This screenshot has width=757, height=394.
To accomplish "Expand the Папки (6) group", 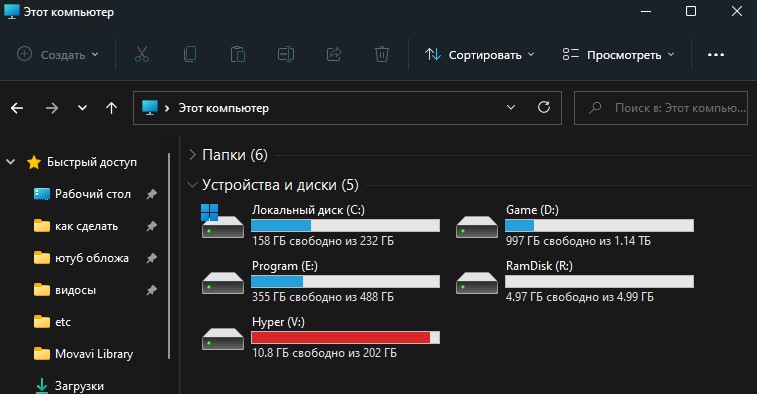I will click(192, 155).
